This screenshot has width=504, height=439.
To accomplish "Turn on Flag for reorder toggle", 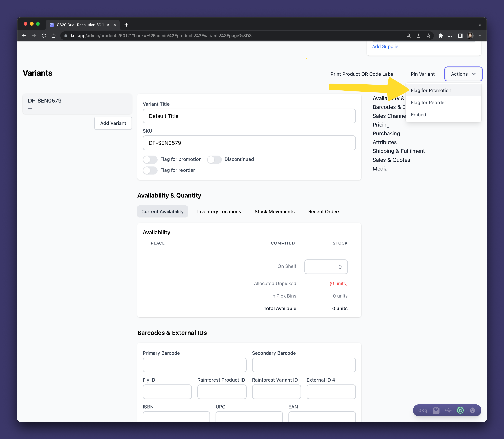I will point(150,170).
